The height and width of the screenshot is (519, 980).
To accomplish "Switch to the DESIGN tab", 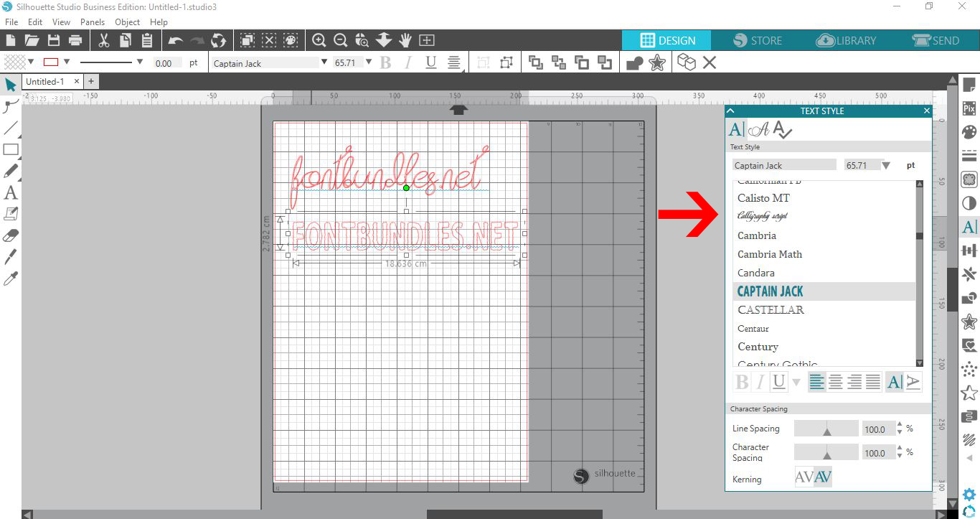I will (x=667, y=40).
